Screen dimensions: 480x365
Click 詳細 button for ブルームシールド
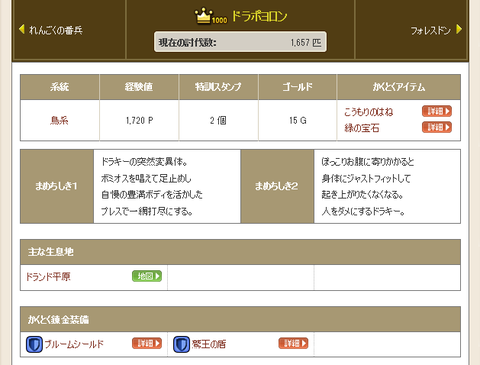(147, 343)
